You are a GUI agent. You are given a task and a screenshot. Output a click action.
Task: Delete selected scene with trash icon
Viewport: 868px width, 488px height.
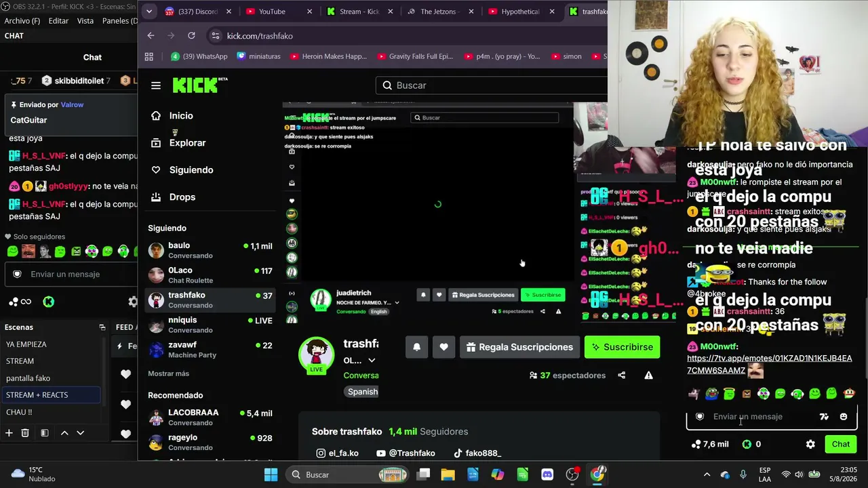(25, 433)
